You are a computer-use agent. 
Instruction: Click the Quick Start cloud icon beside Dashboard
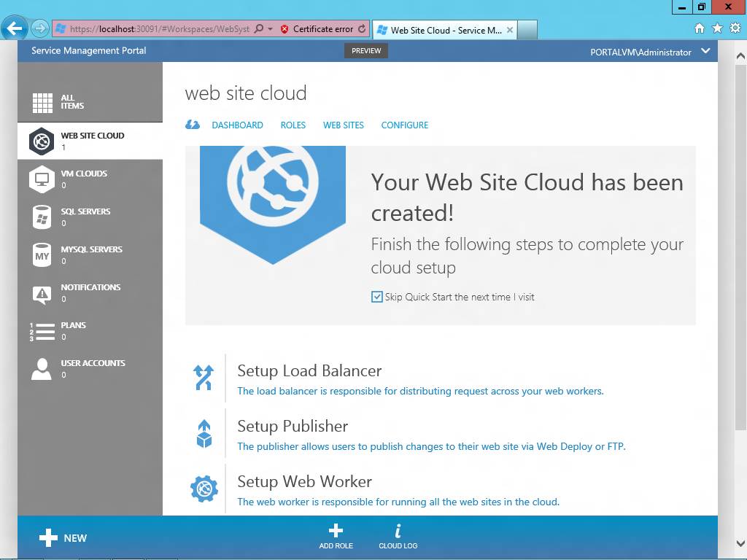point(193,125)
